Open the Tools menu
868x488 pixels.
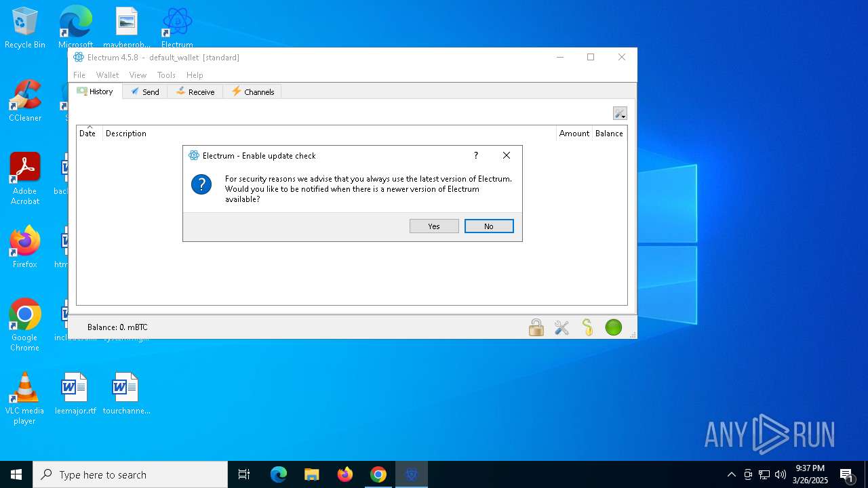(166, 75)
